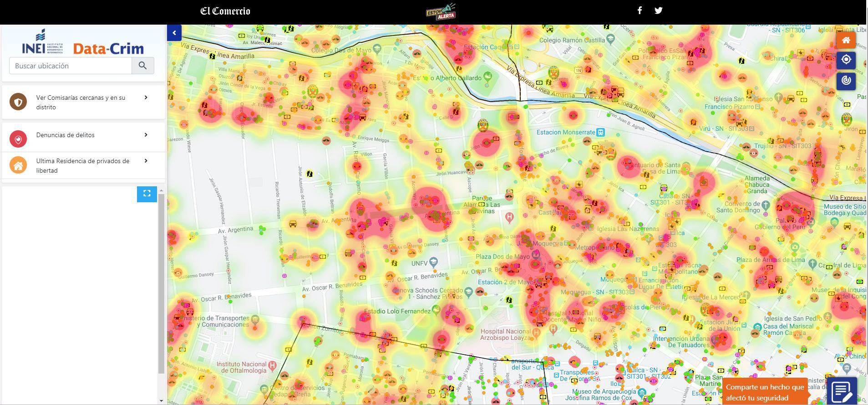The height and width of the screenshot is (405, 868).
Task: Click Comparte un hecho que afectó tu seguridad
Action: tap(765, 392)
